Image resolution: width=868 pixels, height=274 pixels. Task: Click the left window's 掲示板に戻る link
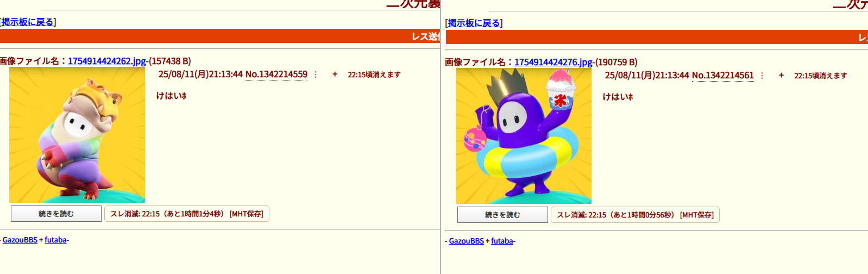click(27, 22)
